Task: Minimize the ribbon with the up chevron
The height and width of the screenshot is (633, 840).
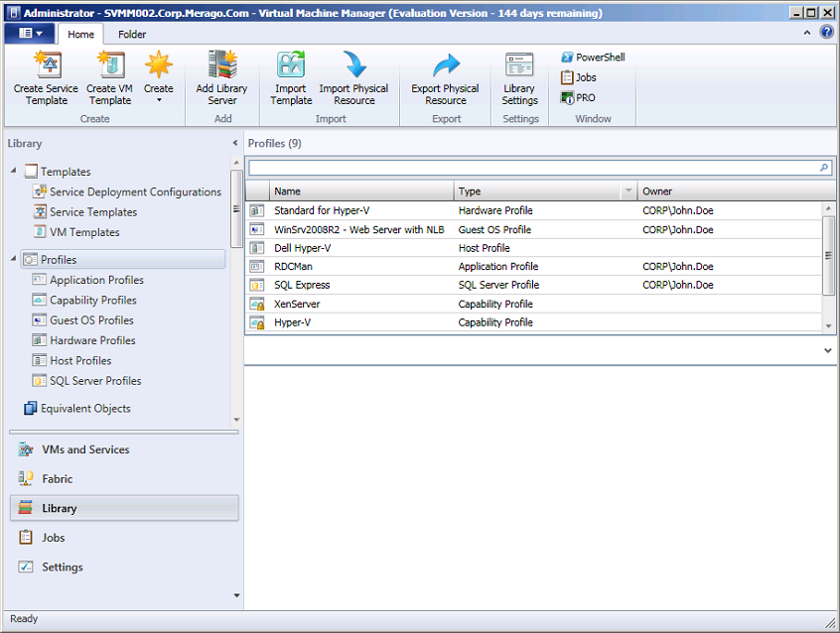Action: (807, 33)
